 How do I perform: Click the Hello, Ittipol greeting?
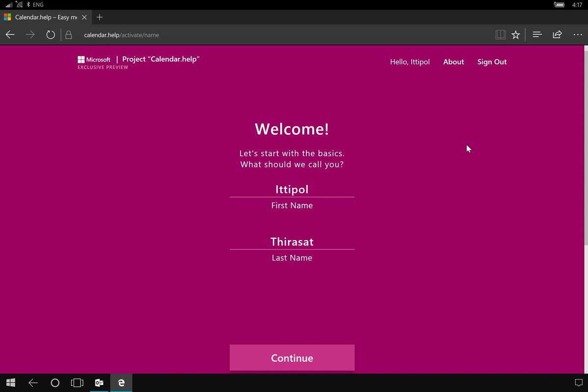click(x=410, y=62)
